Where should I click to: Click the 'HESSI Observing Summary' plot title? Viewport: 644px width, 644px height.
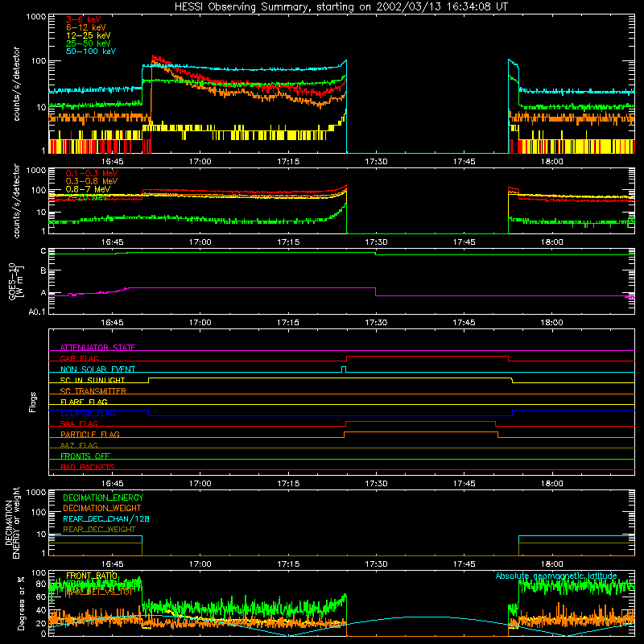point(341,7)
